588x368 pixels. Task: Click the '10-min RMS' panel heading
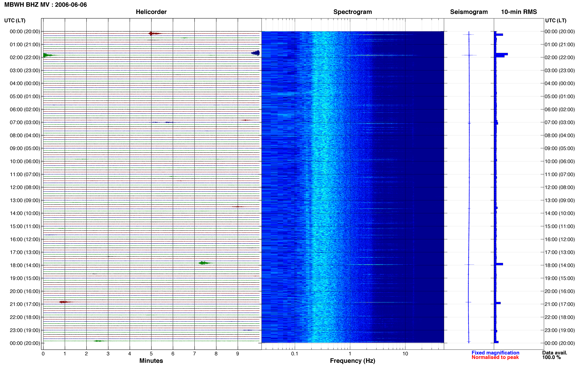519,12
